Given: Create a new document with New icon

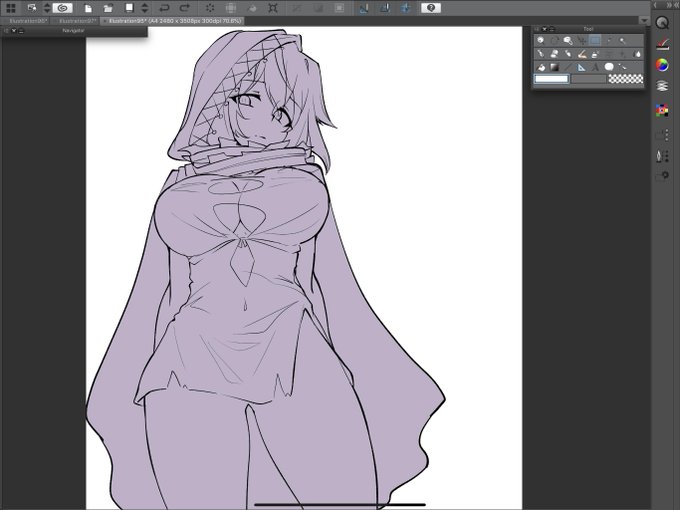Looking at the screenshot, I should (88, 8).
